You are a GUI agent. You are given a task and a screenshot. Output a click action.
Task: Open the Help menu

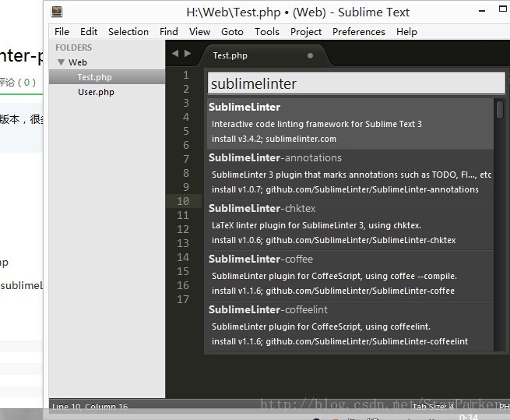[x=406, y=32]
